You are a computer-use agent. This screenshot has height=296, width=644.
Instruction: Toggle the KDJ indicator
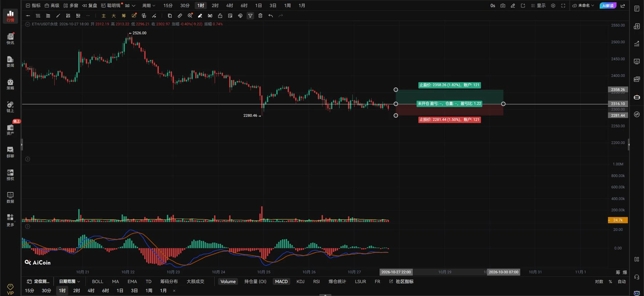pyautogui.click(x=301, y=282)
